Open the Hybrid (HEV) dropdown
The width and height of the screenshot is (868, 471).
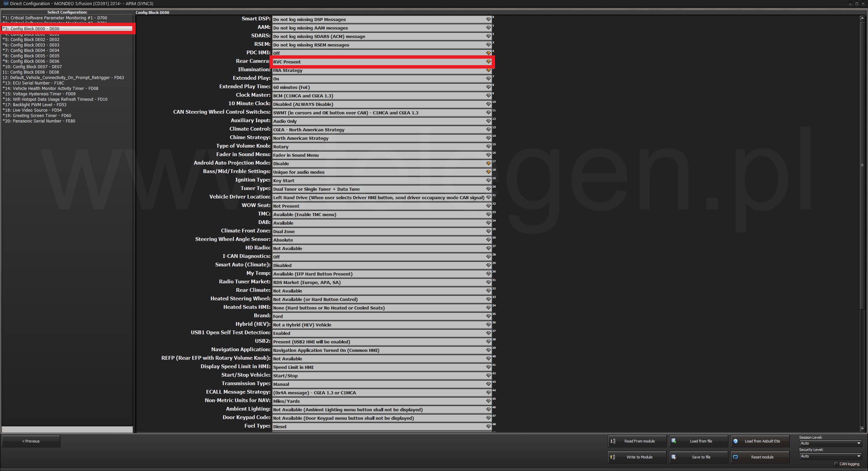(382, 325)
